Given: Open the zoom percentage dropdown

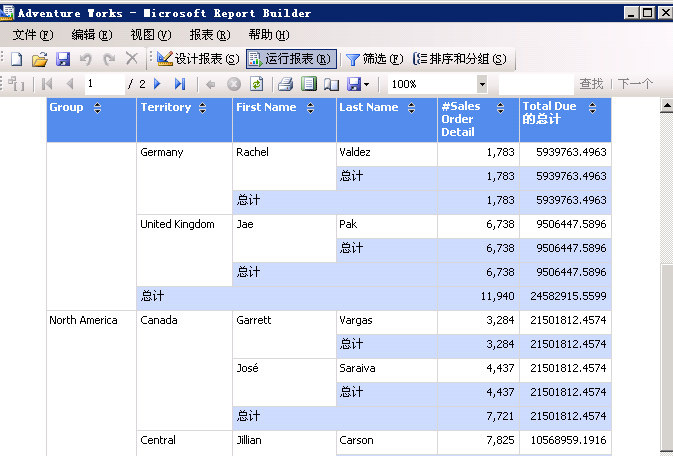Looking at the screenshot, I should coord(482,85).
